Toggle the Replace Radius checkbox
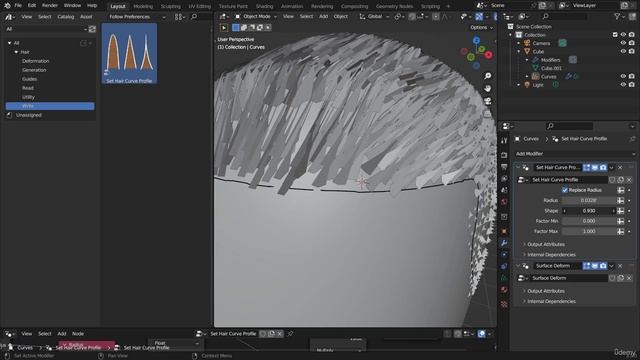Image resolution: width=640 pixels, height=360 pixels. [x=565, y=190]
